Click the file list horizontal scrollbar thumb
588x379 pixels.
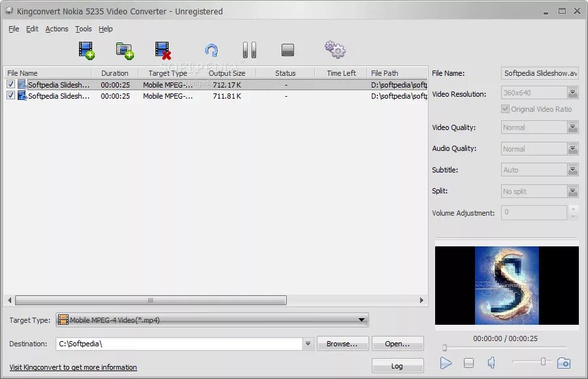tap(151, 300)
